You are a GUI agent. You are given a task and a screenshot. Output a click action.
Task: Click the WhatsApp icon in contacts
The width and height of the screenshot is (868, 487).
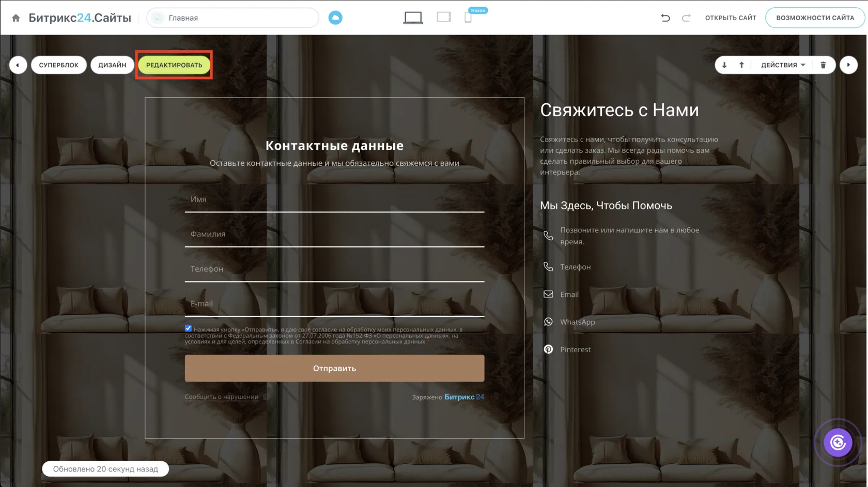coord(548,322)
